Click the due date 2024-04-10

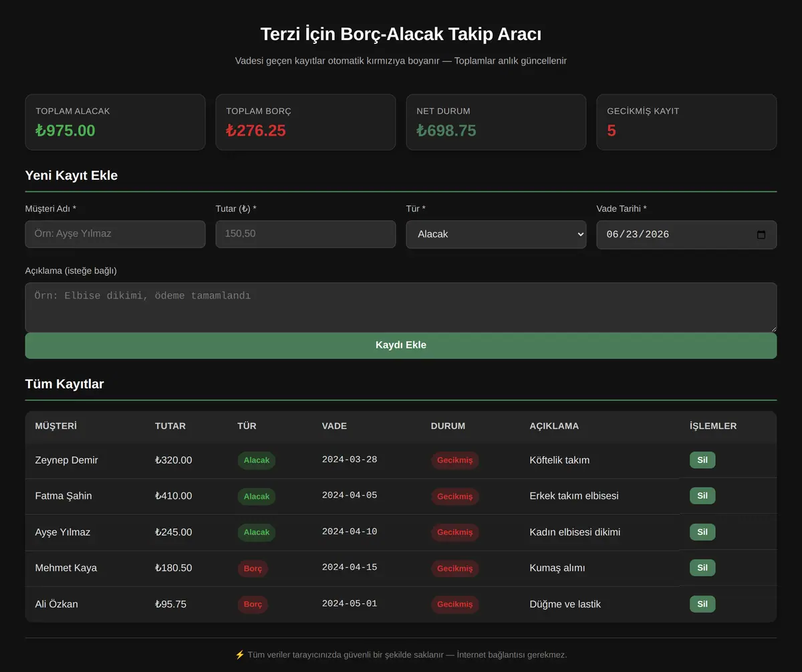tap(350, 532)
